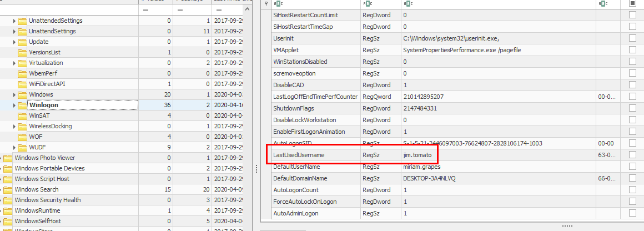Click the userinit.exe path data cell
The width and height of the screenshot is (644, 231).
498,38
